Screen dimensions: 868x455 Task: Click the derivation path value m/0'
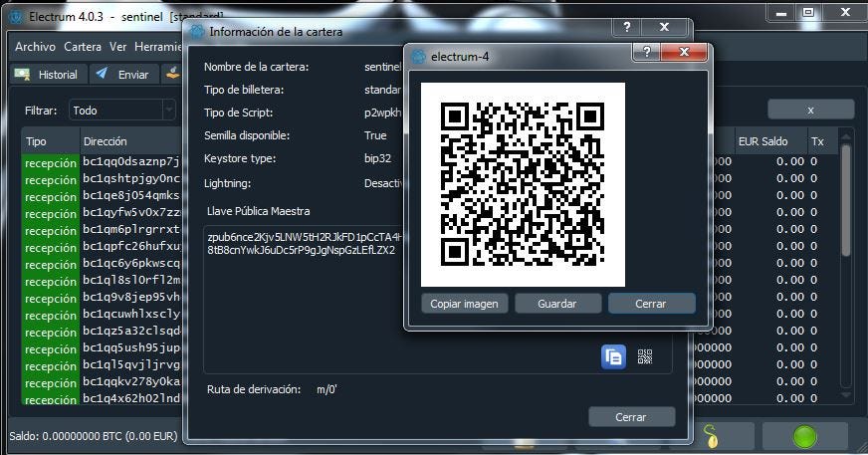[x=326, y=389]
